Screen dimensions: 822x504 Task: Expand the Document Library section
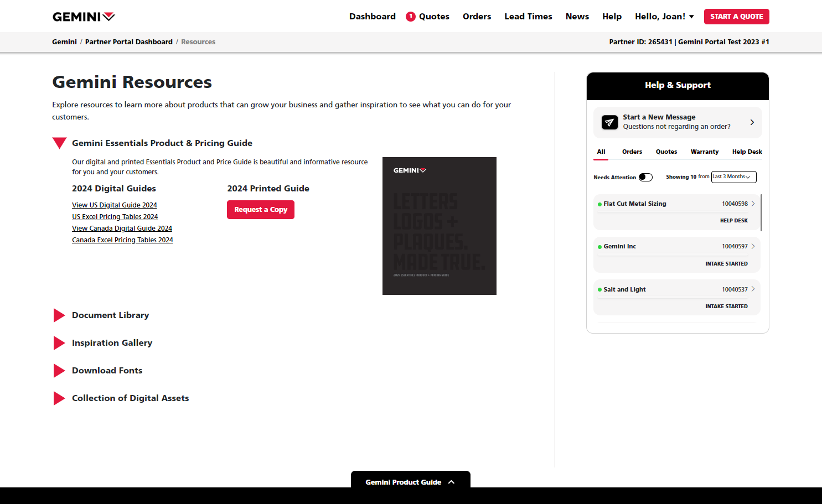[x=59, y=315]
